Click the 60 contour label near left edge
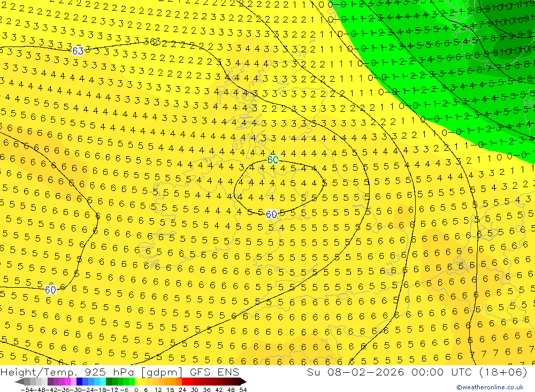Image resolution: width=535 pixels, height=392 pixels. tap(50, 290)
